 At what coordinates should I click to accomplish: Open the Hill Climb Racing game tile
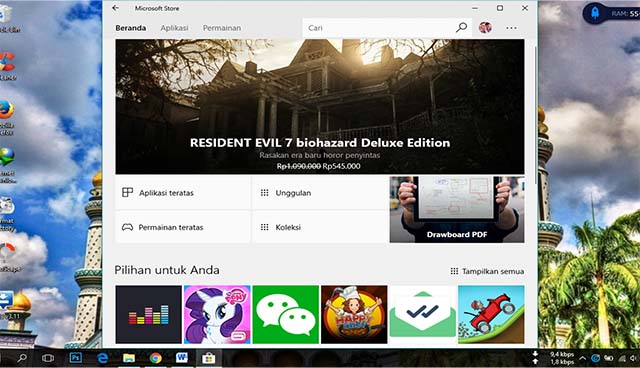[x=491, y=314]
